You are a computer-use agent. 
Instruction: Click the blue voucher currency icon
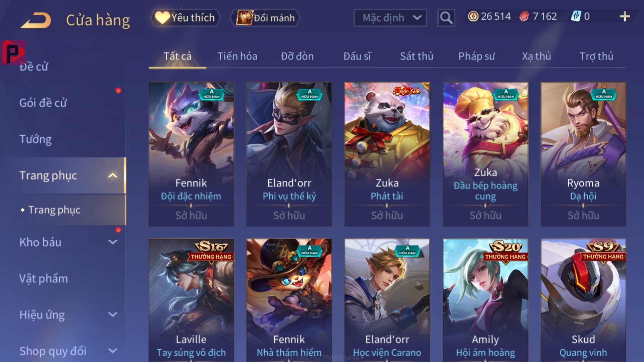coord(576,16)
